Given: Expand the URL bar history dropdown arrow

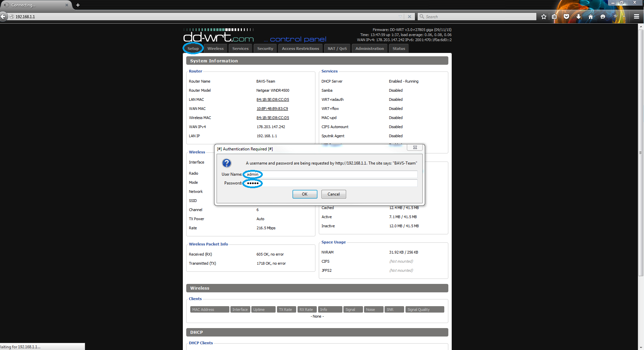Looking at the screenshot, I should (x=400, y=17).
